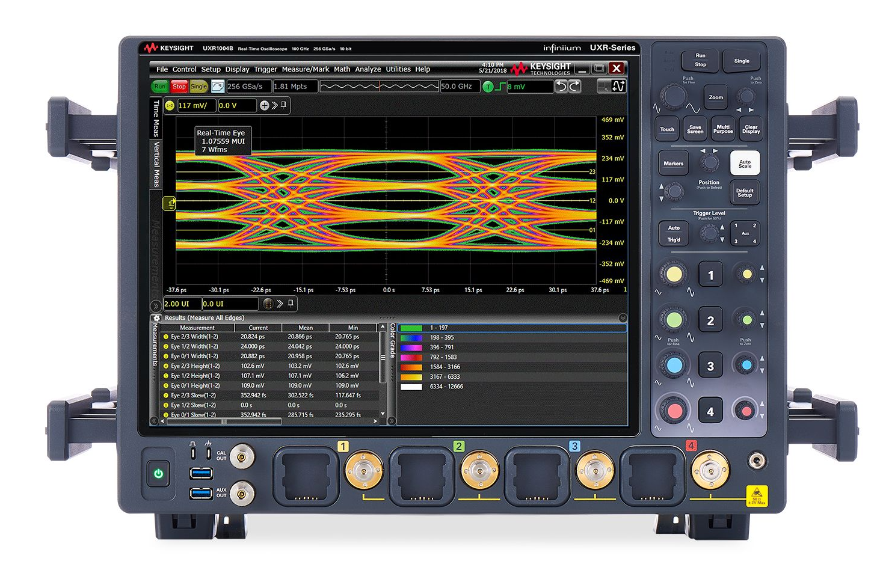Toggle the yellow 1-2 channel badge
The height and width of the screenshot is (588, 877).
tap(170, 106)
